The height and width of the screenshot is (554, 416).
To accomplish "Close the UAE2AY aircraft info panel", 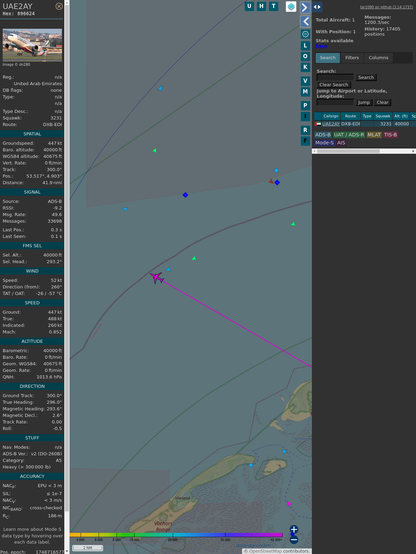I will point(59,6).
